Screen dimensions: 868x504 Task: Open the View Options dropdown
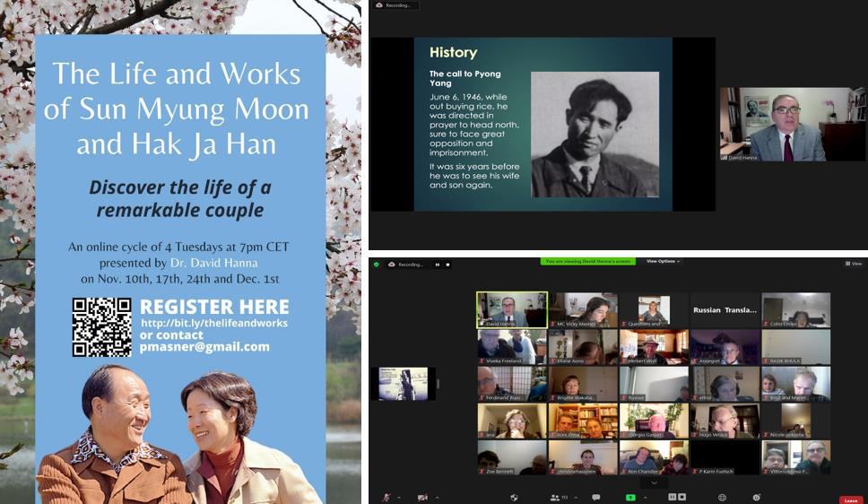[663, 262]
